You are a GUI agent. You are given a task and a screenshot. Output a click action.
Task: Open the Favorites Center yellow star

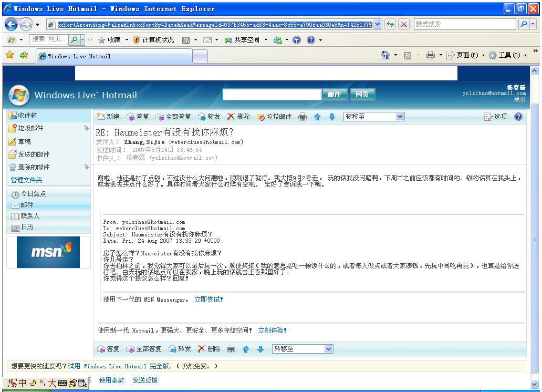10,55
